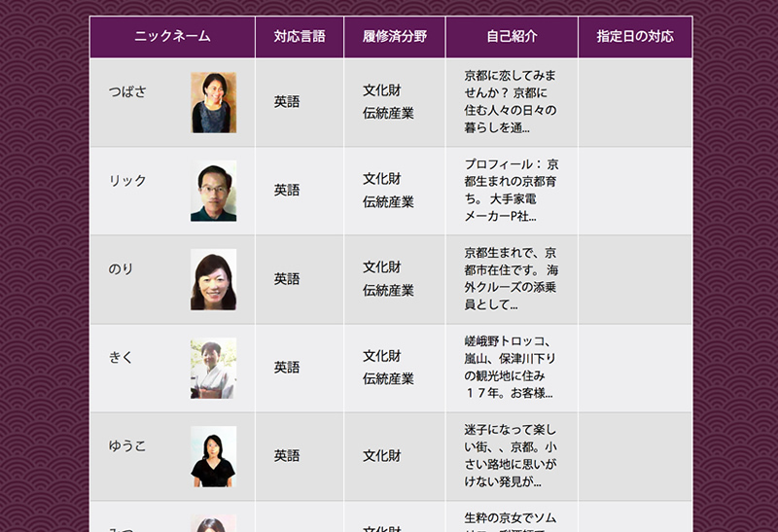This screenshot has width=778, height=532.
Task: Click 英語 in リック's row
Action: (287, 190)
